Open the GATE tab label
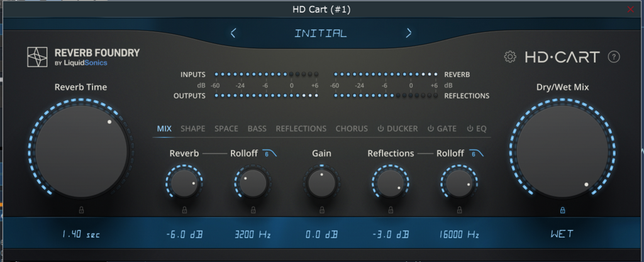 (447, 129)
